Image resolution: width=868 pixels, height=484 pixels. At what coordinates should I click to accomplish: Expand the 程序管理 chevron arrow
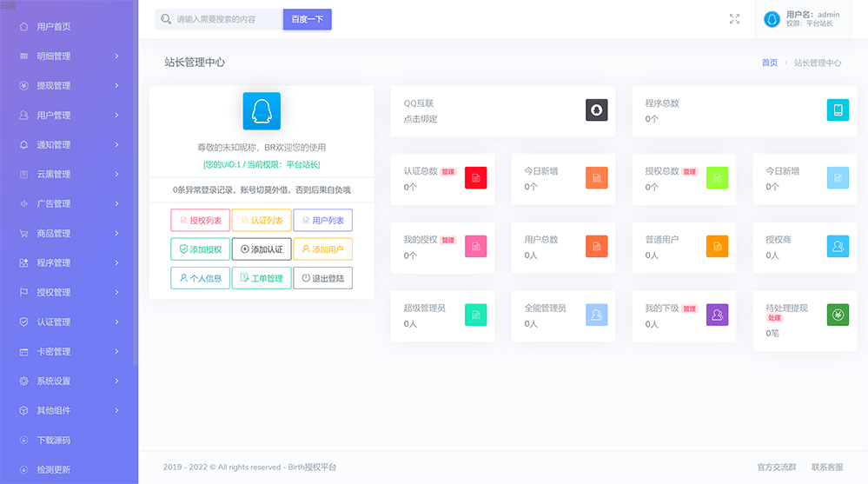[116, 262]
